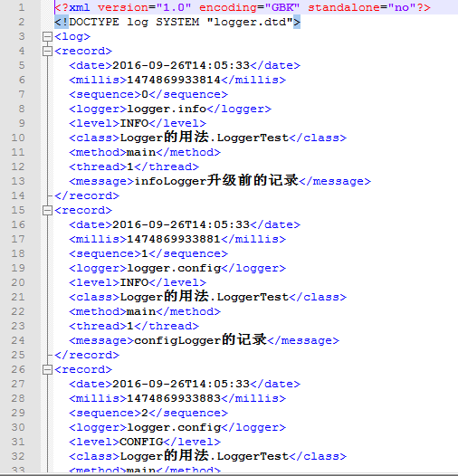The image size is (458, 476).
Task: Click the version value "1.0"
Action: click(x=174, y=7)
